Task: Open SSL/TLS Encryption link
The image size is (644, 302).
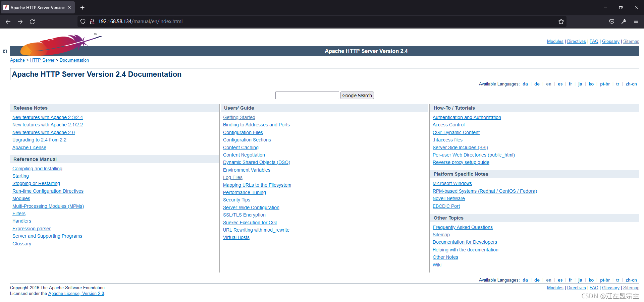Action: point(244,215)
